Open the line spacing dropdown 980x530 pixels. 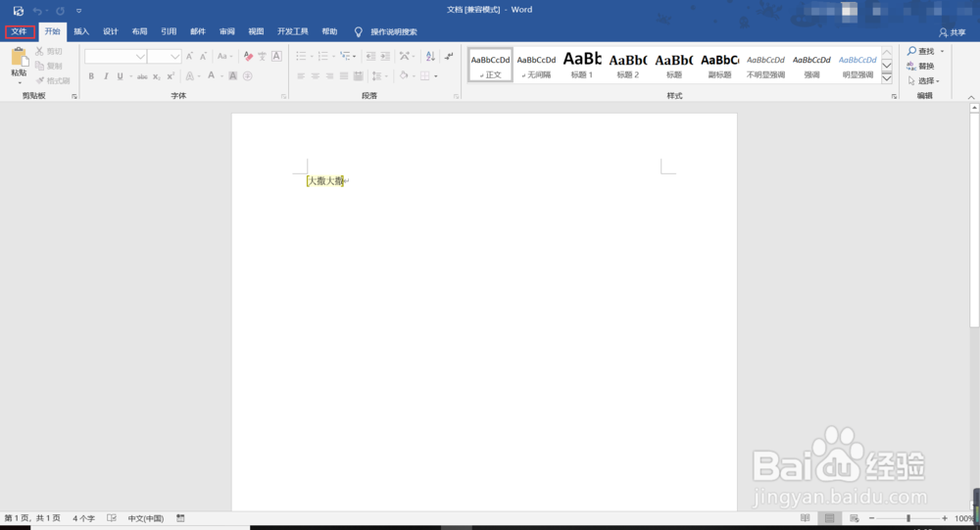[x=386, y=76]
